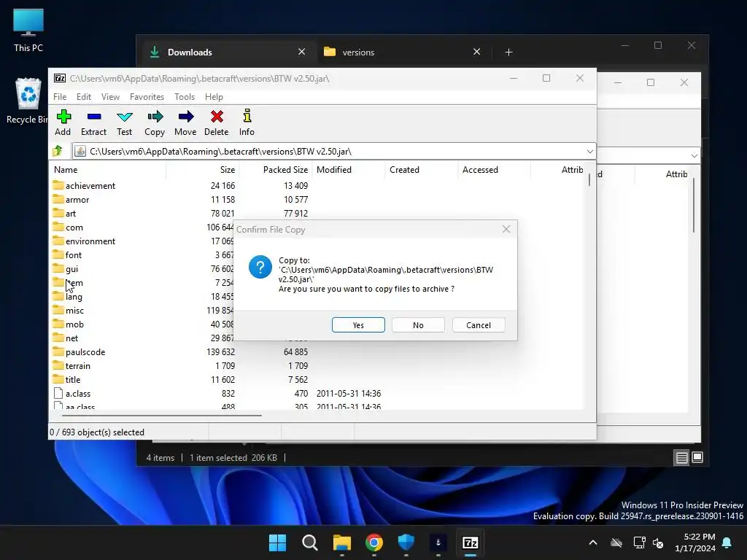Viewport: 747px width, 560px height.
Task: Select the achievement folder icon
Action: (58, 185)
